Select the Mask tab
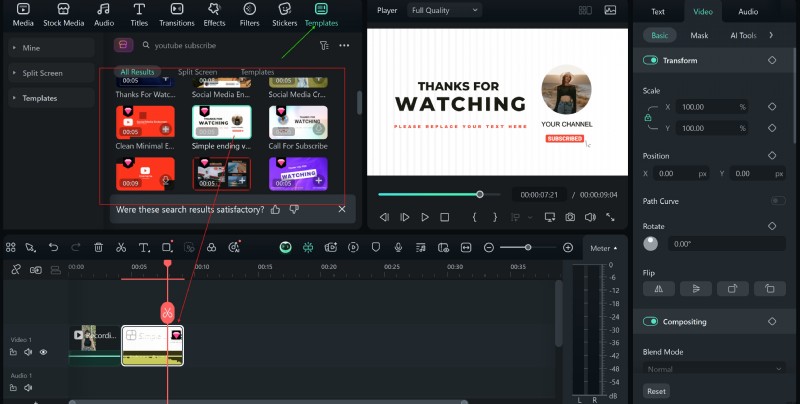 click(699, 35)
